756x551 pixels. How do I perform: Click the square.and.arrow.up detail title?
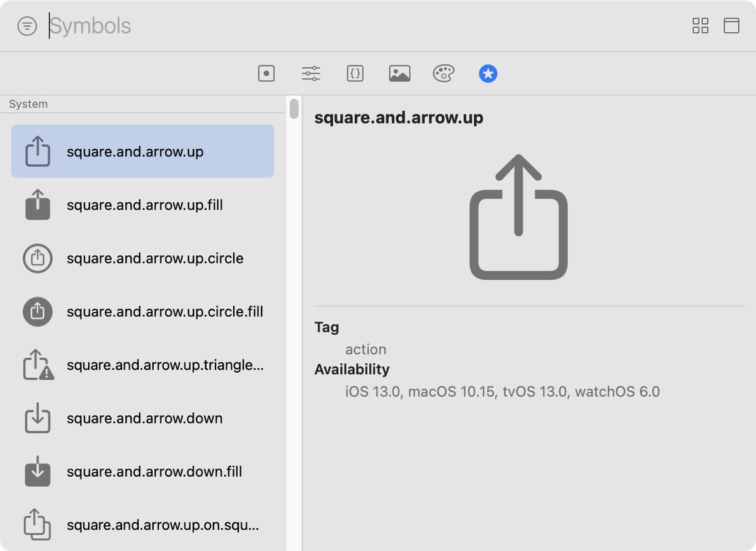click(399, 117)
